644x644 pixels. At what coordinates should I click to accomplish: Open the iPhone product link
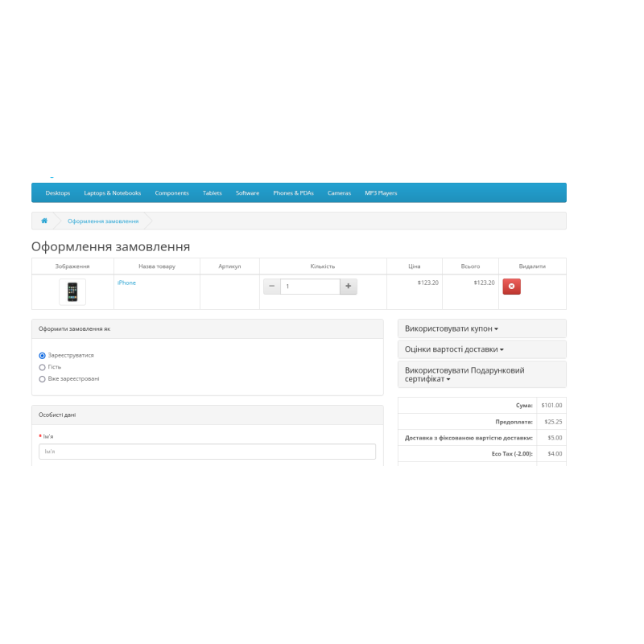point(126,283)
